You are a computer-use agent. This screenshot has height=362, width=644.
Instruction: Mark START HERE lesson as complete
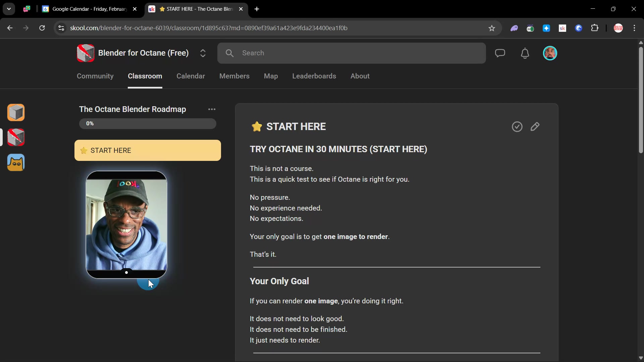tap(517, 127)
